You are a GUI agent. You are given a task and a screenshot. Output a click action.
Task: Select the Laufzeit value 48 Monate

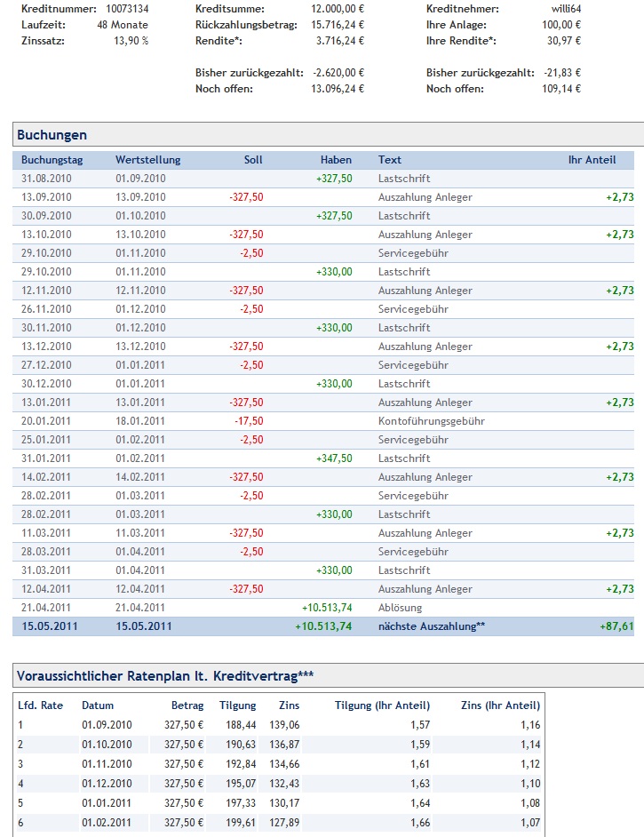[x=123, y=25]
